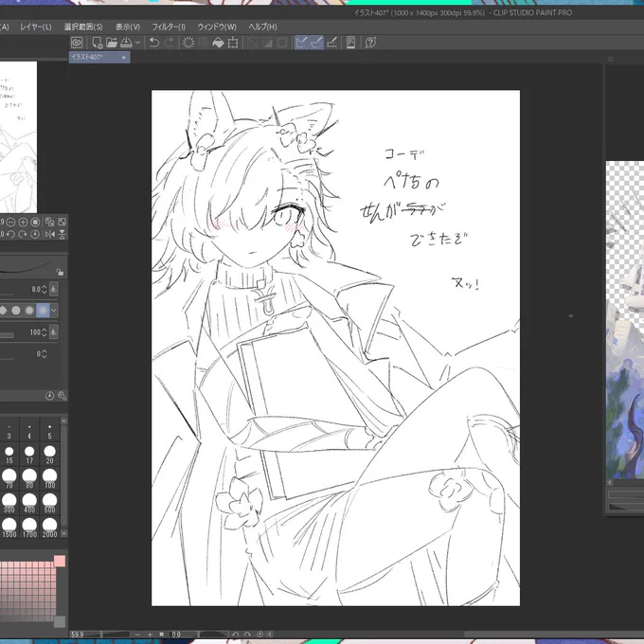
Task: Close the イラスト407 tab via its dot
Action: point(124,58)
